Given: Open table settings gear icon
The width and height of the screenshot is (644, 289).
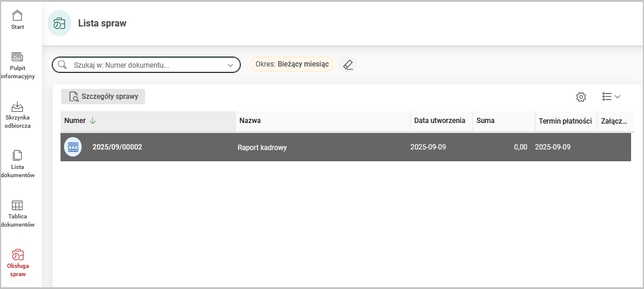Looking at the screenshot, I should [581, 97].
